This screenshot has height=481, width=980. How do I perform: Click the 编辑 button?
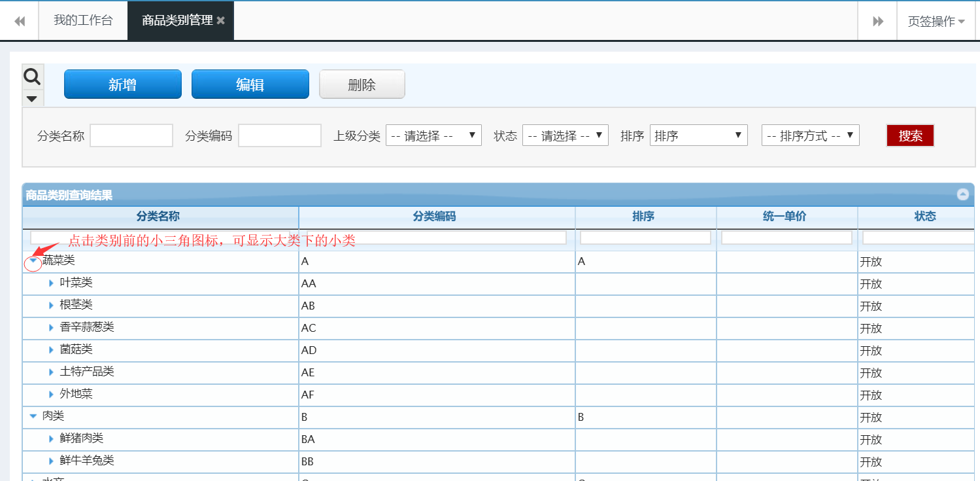coord(250,84)
